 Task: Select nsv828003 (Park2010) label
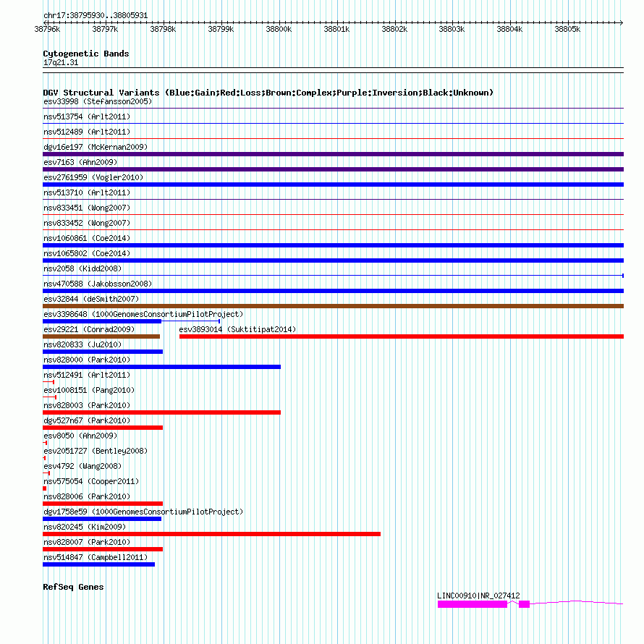(87, 405)
